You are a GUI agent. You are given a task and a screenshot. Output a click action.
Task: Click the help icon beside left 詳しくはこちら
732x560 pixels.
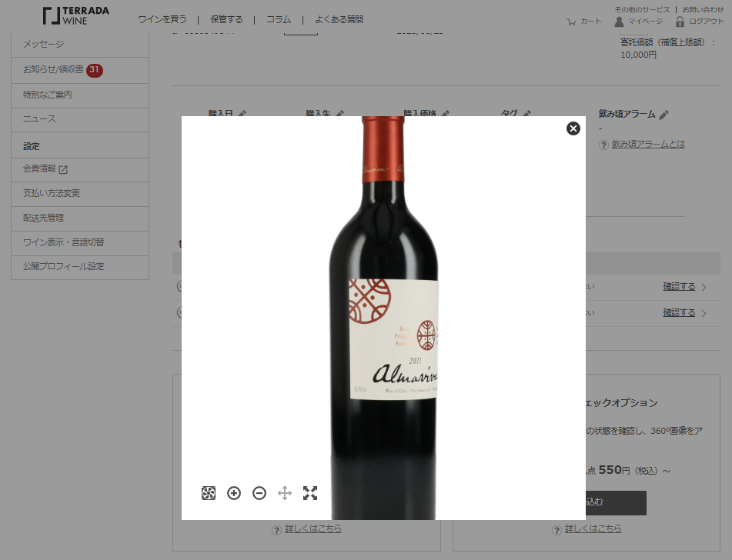[x=277, y=530]
